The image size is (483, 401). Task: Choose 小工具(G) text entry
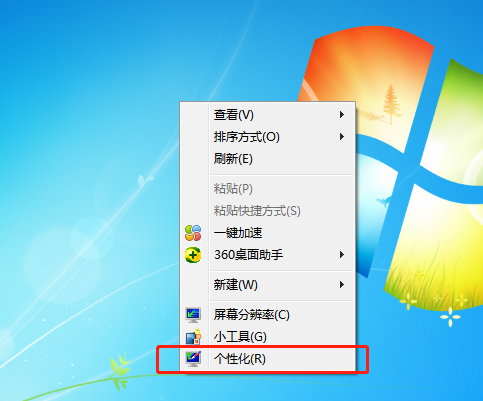click(x=240, y=337)
